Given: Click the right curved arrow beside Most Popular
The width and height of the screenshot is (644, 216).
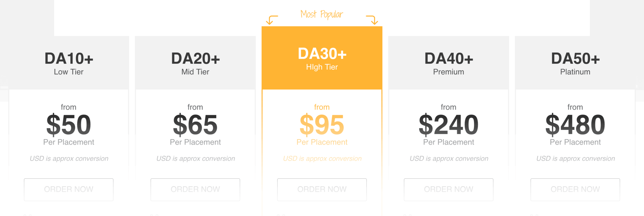Looking at the screenshot, I should click(x=372, y=20).
